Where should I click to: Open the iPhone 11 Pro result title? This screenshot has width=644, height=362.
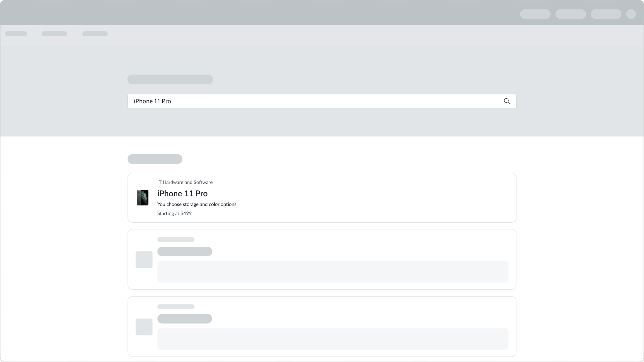point(182,193)
